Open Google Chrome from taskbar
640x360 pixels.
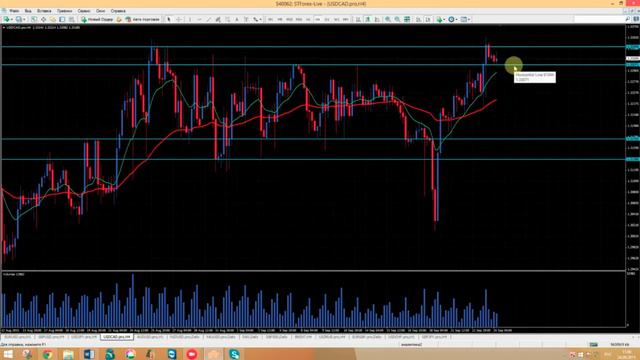pos(47,354)
